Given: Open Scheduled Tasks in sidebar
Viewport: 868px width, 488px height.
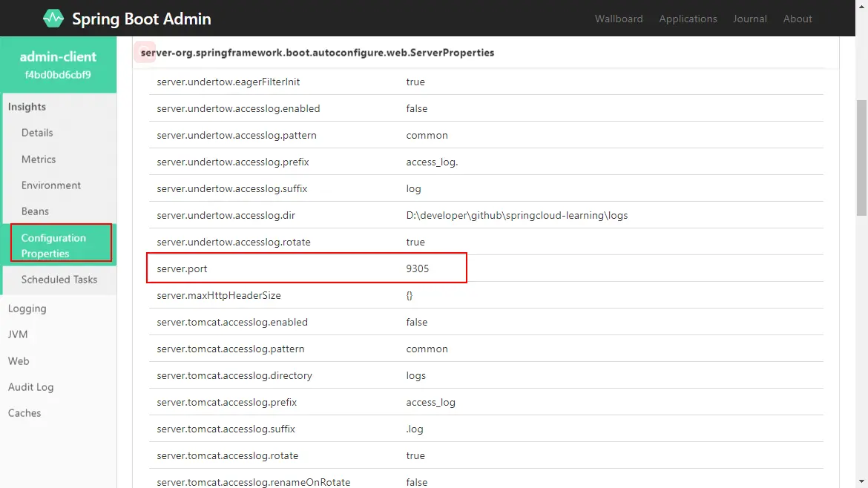Looking at the screenshot, I should pyautogui.click(x=59, y=280).
